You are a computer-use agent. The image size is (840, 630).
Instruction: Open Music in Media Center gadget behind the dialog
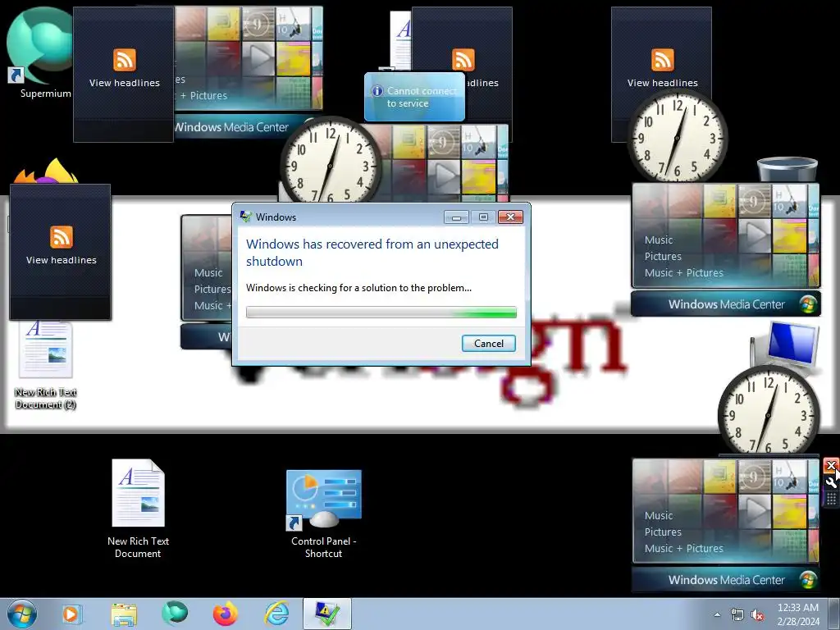click(x=208, y=272)
